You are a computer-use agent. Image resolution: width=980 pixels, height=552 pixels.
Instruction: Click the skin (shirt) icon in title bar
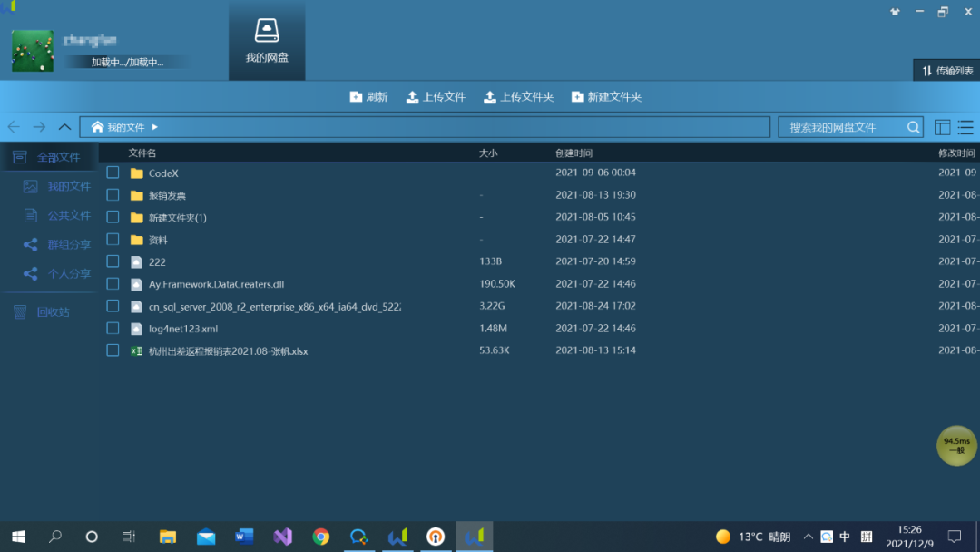[896, 12]
